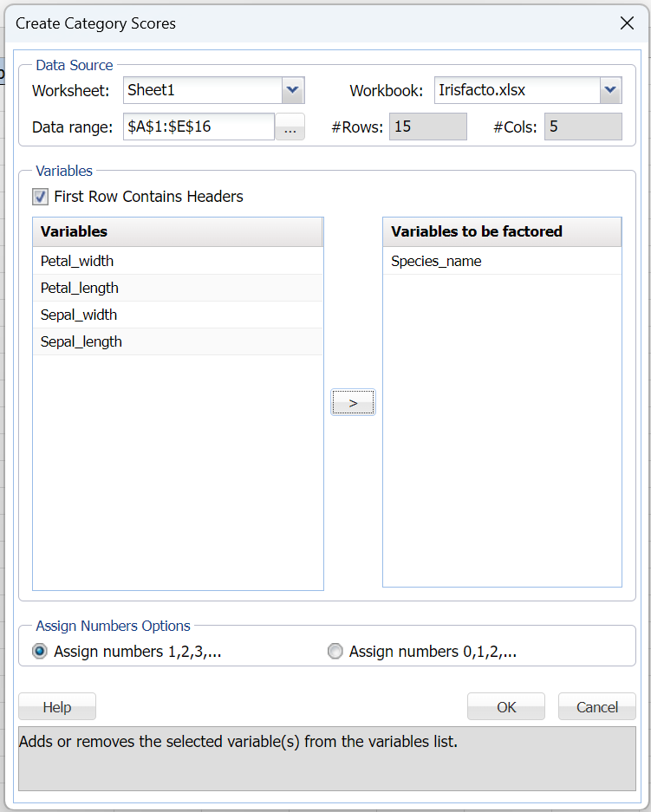The height and width of the screenshot is (812, 651).
Task: Close the Create Category Scores dialog
Action: point(627,23)
